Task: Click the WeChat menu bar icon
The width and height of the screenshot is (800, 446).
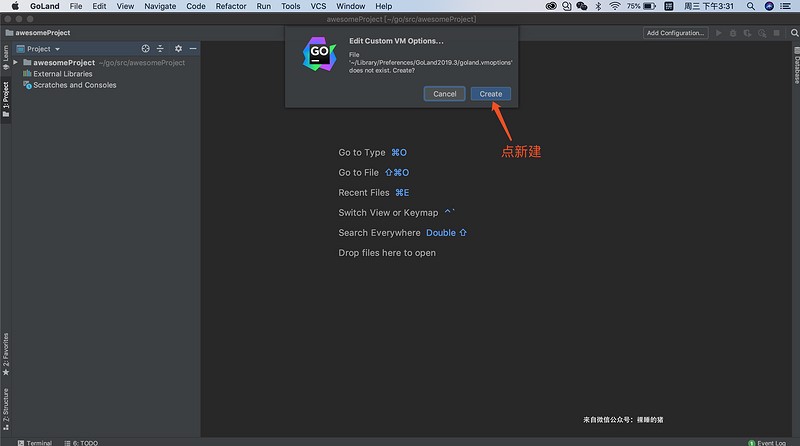Action: tap(582, 6)
